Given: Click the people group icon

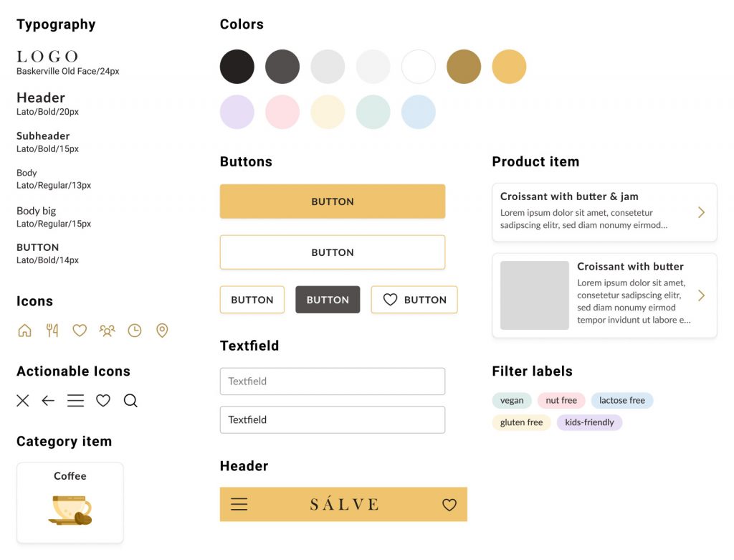Looking at the screenshot, I should (107, 331).
